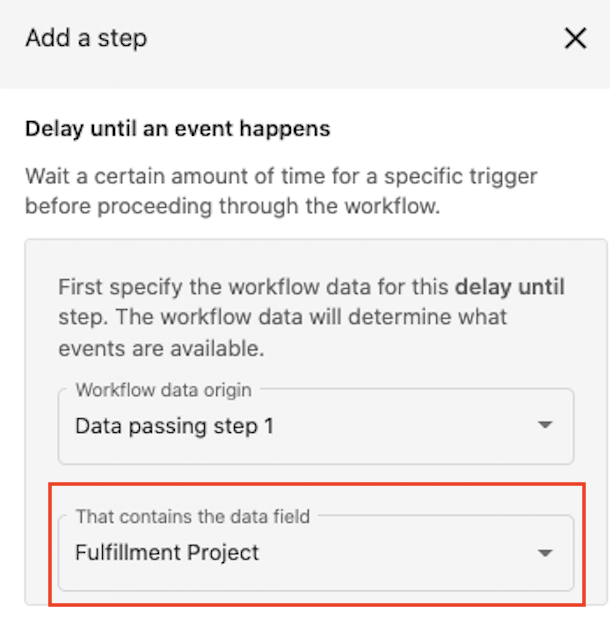Click the Add a step panel title
Image resolution: width=610 pixels, height=626 pixels.
click(86, 39)
